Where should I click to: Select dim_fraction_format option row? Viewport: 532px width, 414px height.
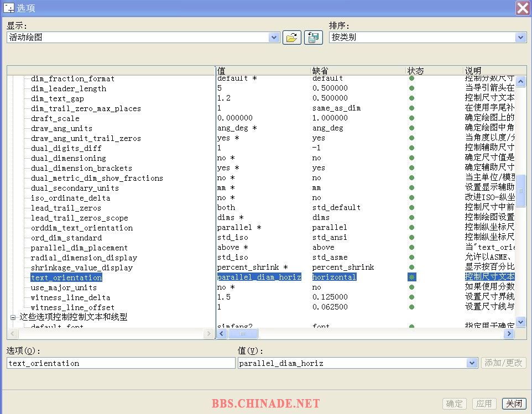click(72, 78)
